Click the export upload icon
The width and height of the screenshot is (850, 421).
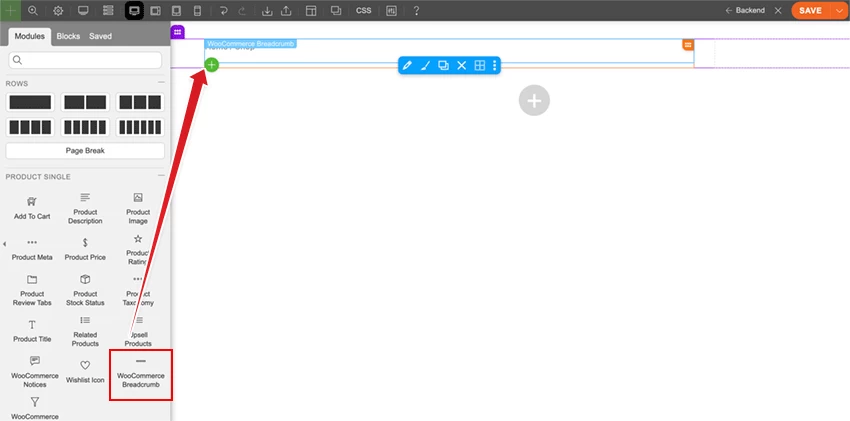[286, 10]
